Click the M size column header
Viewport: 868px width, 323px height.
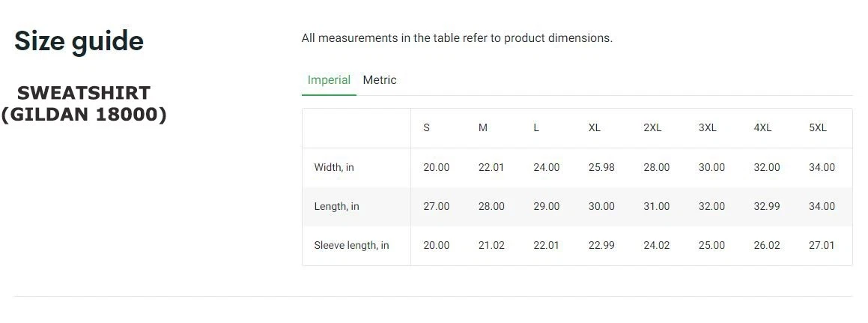click(483, 128)
